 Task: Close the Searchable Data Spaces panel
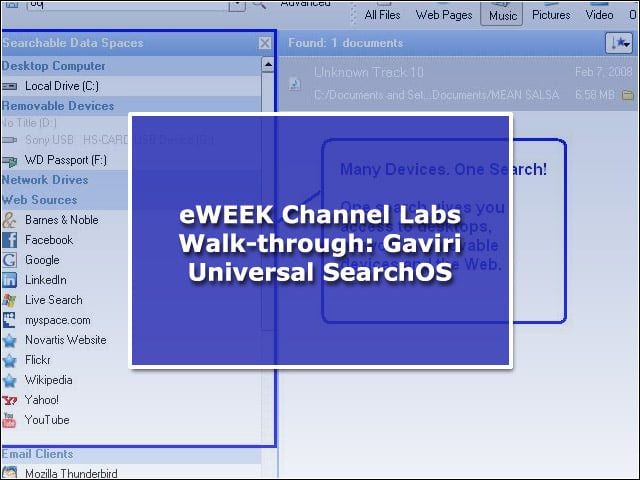pyautogui.click(x=265, y=43)
